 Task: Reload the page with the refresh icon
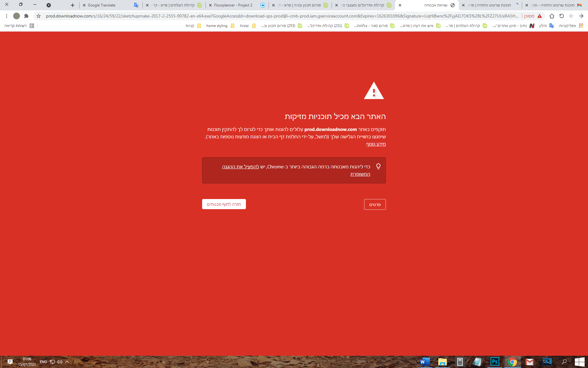562,16
